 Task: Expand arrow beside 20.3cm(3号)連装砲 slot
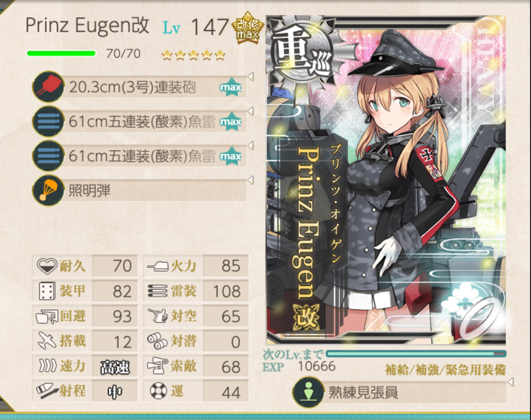pos(251,76)
